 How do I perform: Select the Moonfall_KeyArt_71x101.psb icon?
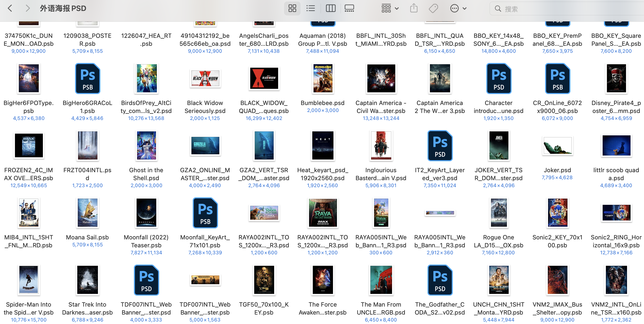tap(205, 213)
